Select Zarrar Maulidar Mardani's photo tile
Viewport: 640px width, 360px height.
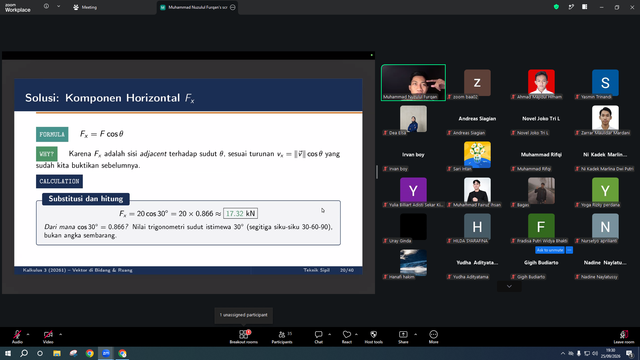(605, 119)
